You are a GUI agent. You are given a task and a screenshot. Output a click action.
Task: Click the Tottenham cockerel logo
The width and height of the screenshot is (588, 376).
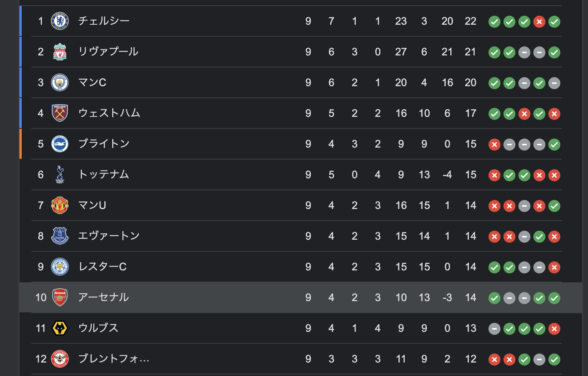[x=60, y=175]
